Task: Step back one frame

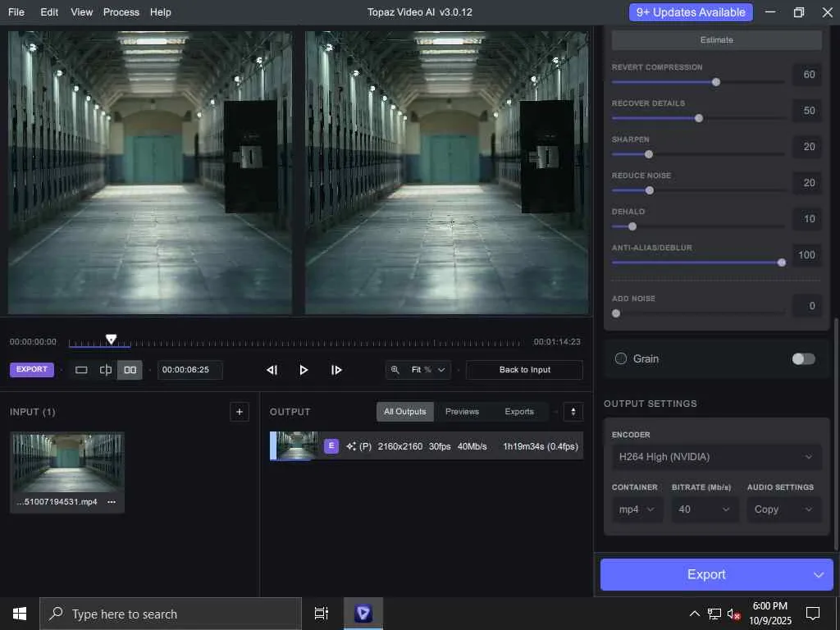Action: click(x=272, y=370)
